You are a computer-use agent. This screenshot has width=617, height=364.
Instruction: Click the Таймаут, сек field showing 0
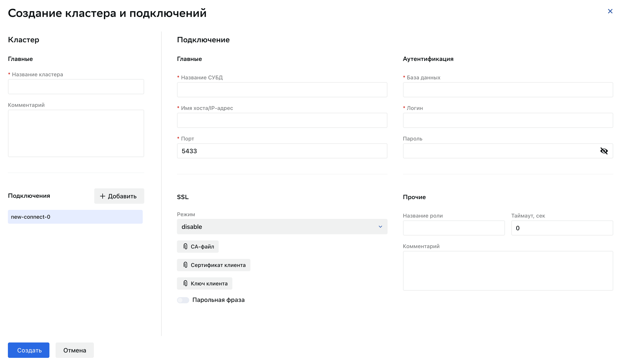[562, 228]
